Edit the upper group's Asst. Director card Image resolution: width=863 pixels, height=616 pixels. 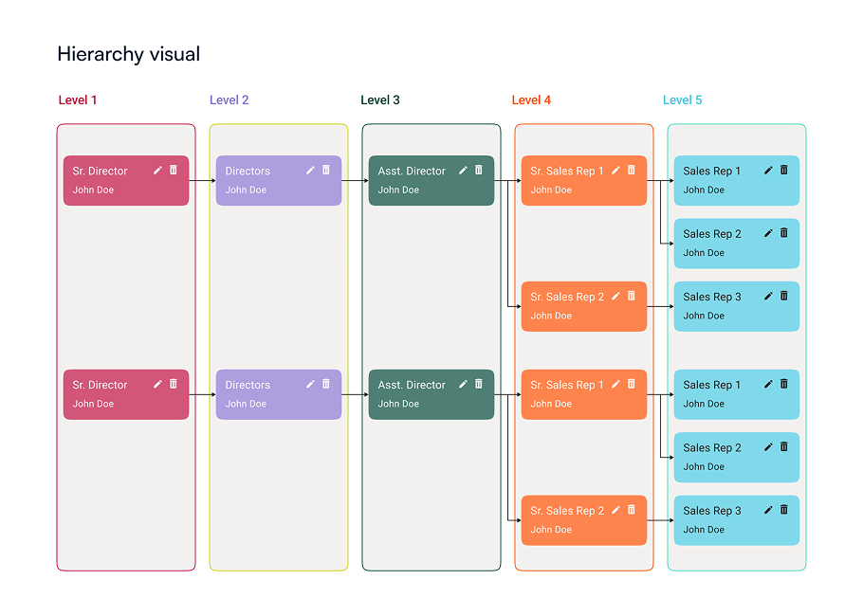463,171
